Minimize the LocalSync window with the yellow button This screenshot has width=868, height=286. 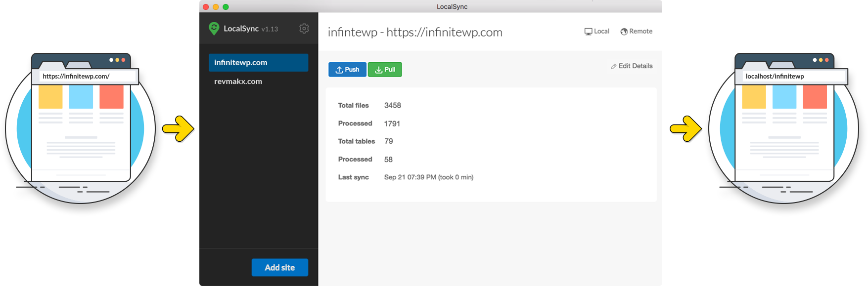pos(216,7)
